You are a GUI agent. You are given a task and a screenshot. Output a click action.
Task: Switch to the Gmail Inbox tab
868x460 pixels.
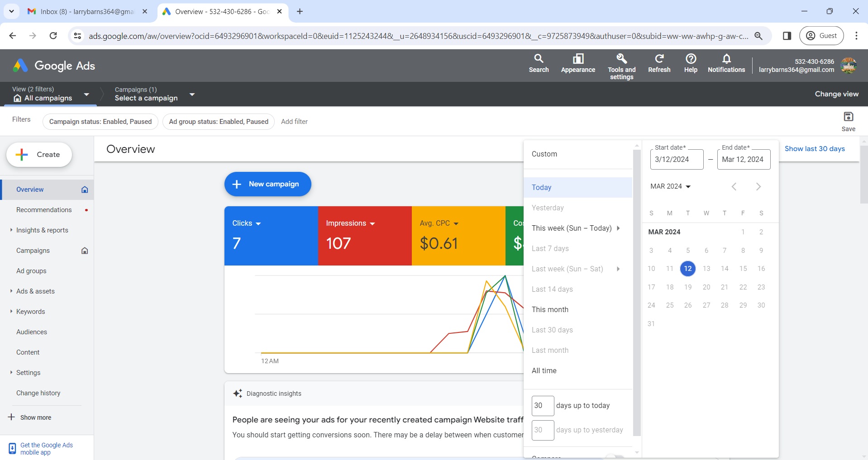(x=88, y=11)
